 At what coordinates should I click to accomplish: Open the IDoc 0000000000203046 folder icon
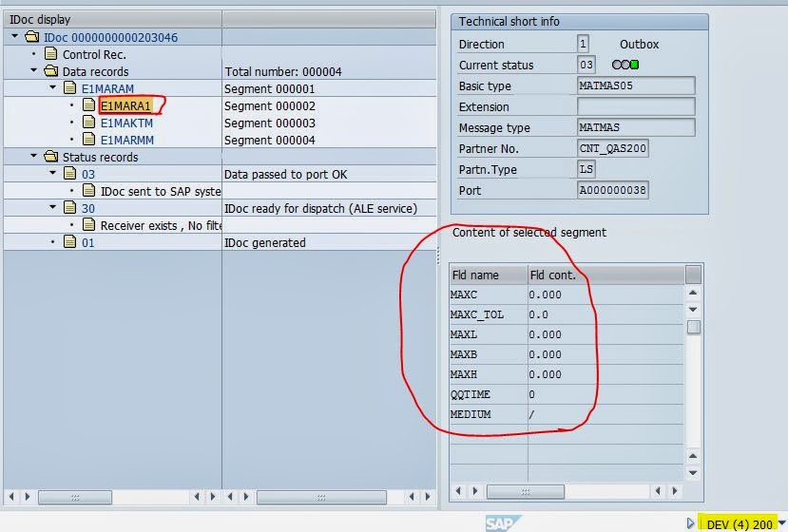32,37
